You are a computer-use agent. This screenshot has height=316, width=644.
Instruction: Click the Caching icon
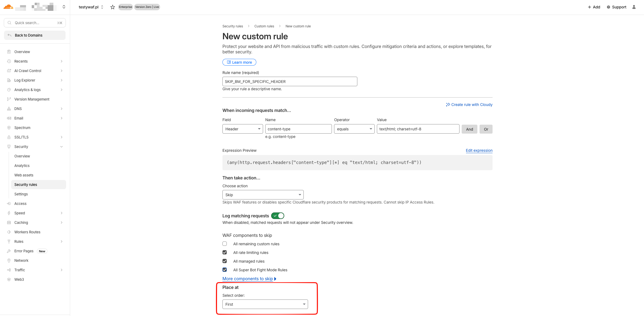point(9,223)
